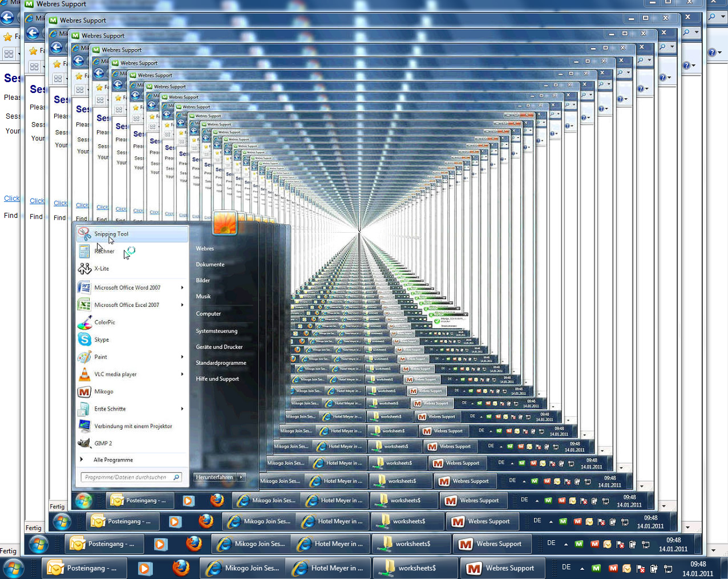Click the user account picture atop Start menu

click(x=225, y=223)
